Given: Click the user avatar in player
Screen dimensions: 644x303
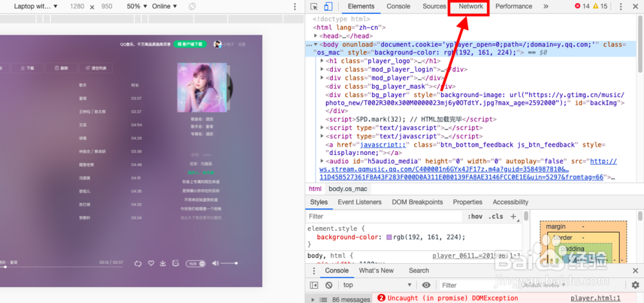Looking at the screenshot, I should tap(217, 44).
